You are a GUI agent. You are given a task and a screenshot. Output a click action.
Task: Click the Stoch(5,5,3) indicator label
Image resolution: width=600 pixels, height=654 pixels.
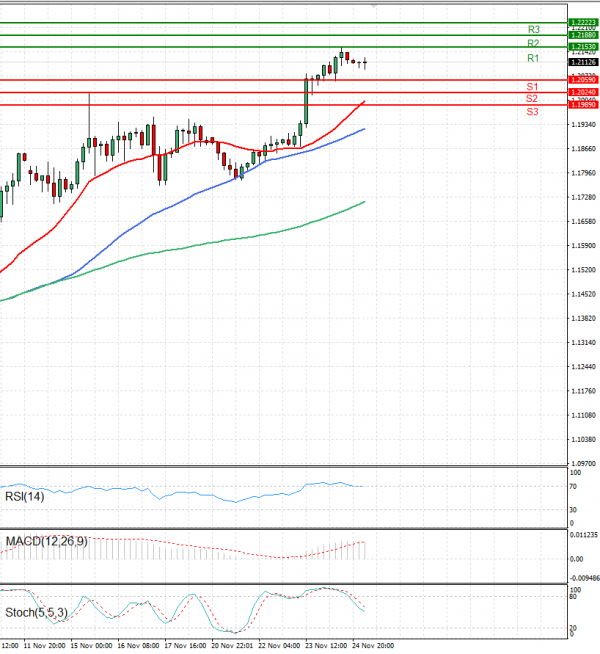36,613
